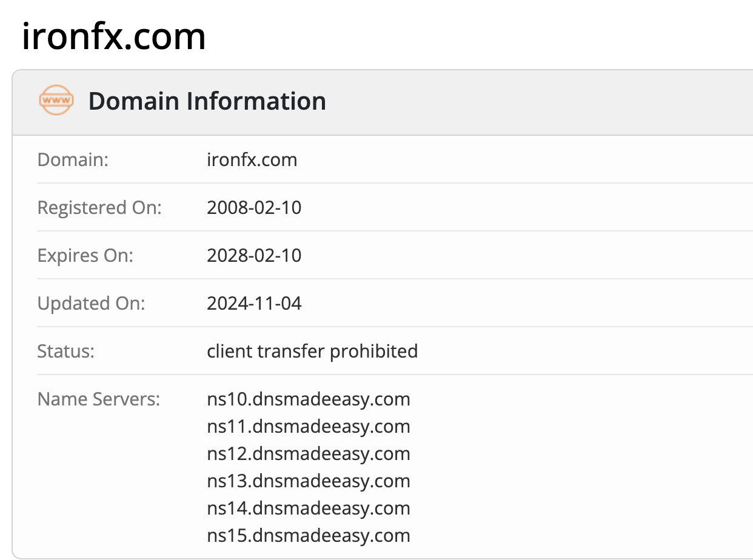The height and width of the screenshot is (560, 753).
Task: Click the ns14.dnsmadeeasy.com name server
Action: coord(309,508)
